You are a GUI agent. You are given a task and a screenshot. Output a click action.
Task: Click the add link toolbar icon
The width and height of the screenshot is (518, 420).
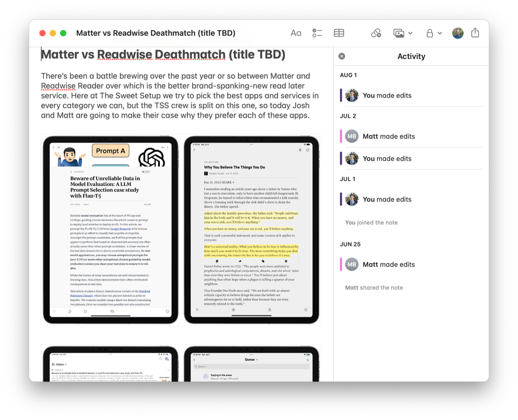(376, 33)
